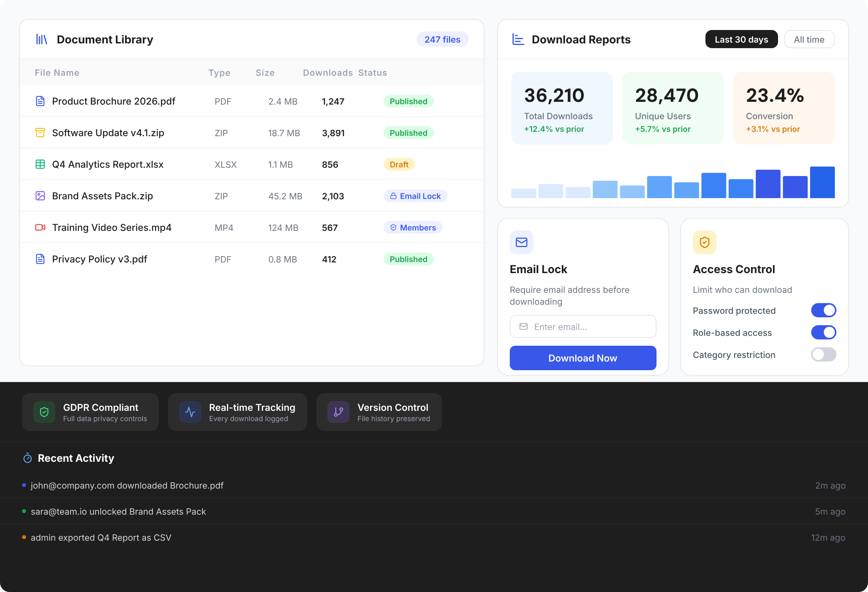Click the 247 files badge
The width and height of the screenshot is (868, 592).
[442, 39]
